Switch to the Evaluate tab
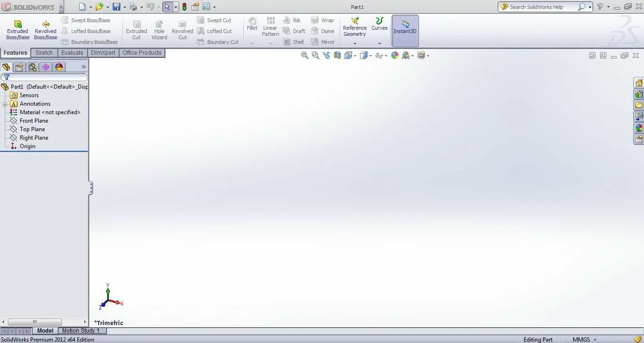 tap(72, 53)
